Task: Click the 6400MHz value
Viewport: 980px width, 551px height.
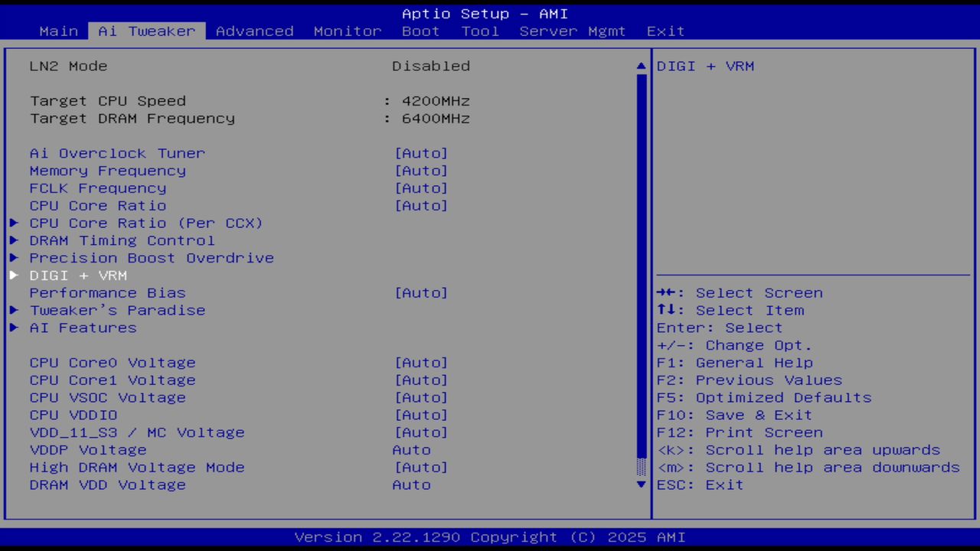Action: (436, 119)
